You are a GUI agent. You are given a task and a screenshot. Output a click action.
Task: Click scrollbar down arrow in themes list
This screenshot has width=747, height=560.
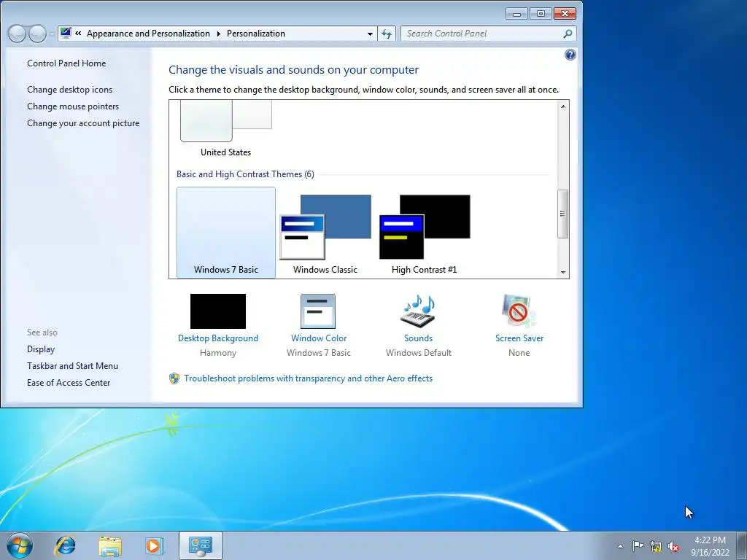point(563,273)
